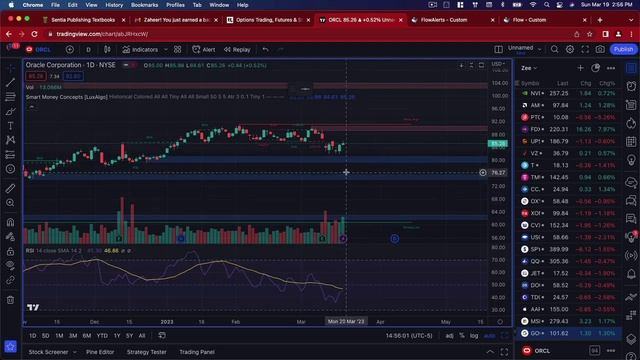
Task: Toggle hide all drawings eye icon
Action: coord(10,265)
